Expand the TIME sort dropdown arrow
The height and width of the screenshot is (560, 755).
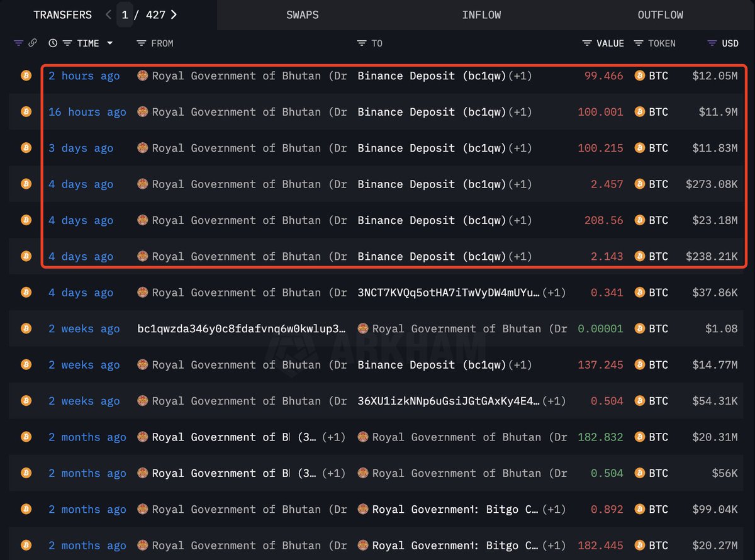(x=110, y=43)
